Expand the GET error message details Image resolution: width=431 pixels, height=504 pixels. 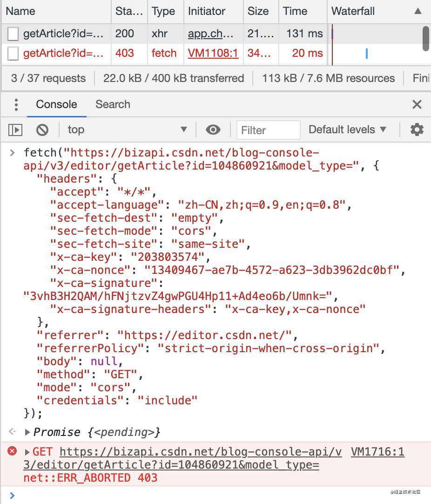[27, 452]
